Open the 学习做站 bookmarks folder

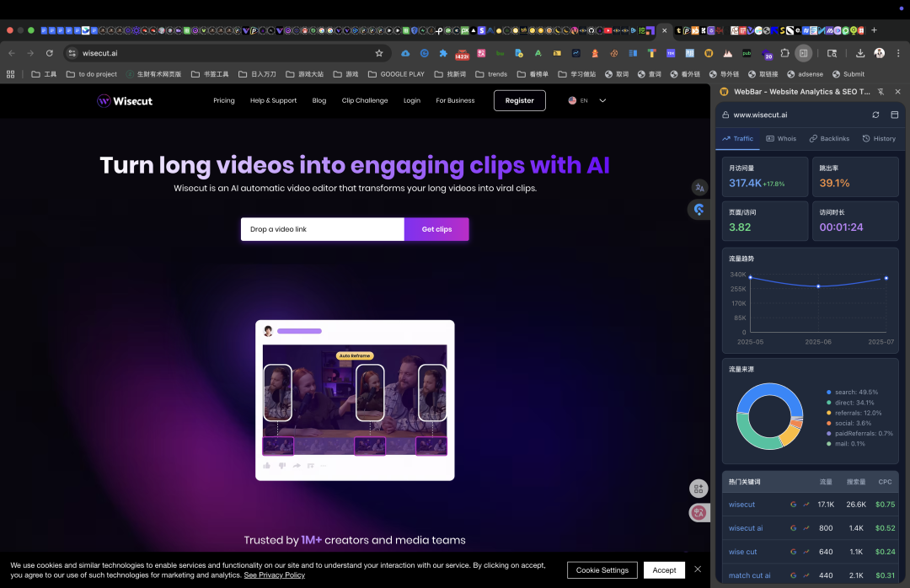tap(577, 74)
